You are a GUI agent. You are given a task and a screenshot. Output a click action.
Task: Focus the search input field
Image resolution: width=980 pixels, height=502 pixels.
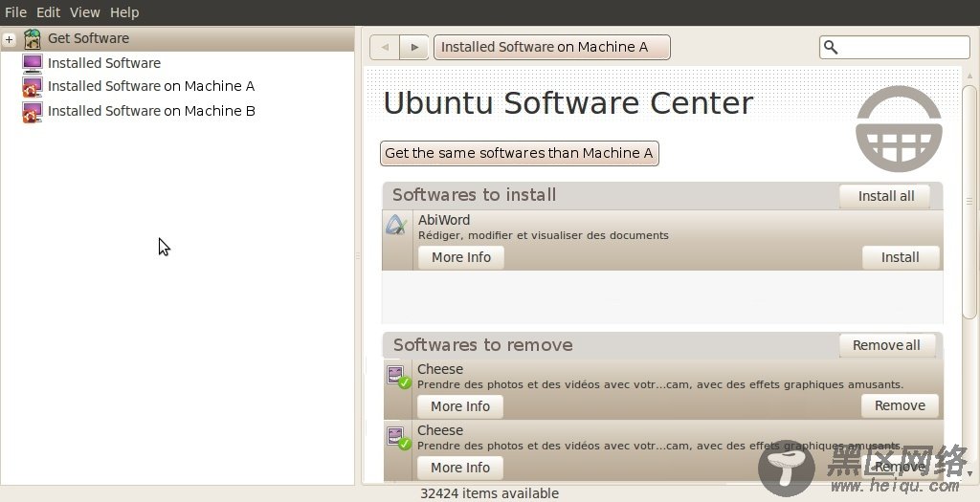tap(895, 48)
